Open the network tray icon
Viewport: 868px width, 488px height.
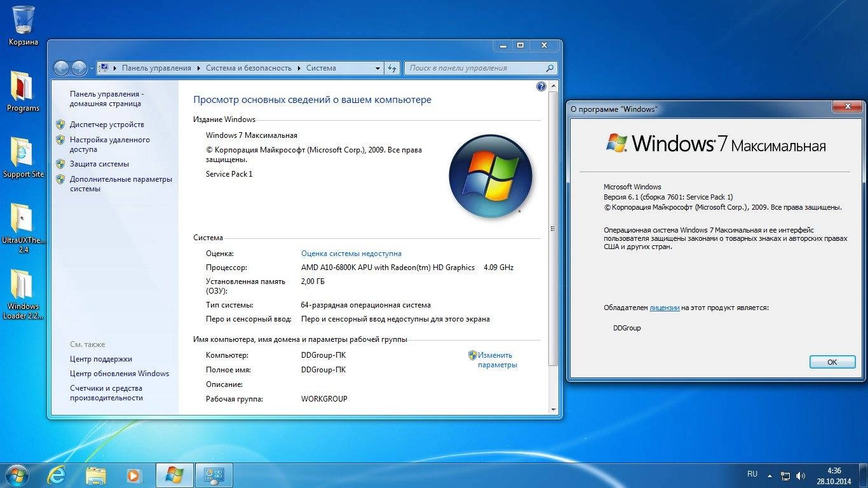[x=785, y=475]
